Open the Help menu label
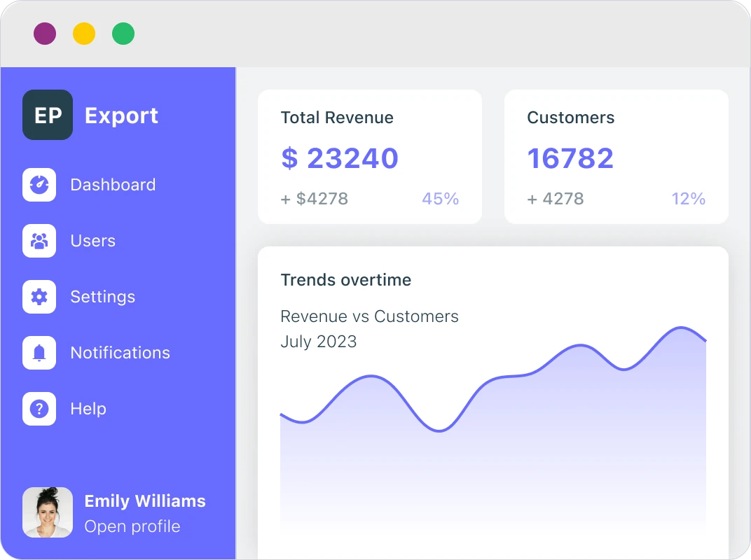Screen dimensions: 751x560 [88, 409]
